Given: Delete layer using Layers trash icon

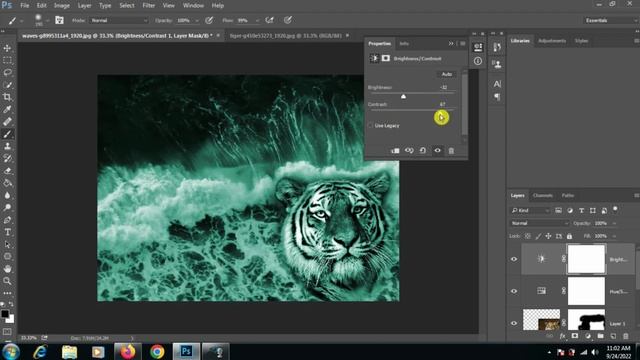Looking at the screenshot, I should click(x=626, y=336).
